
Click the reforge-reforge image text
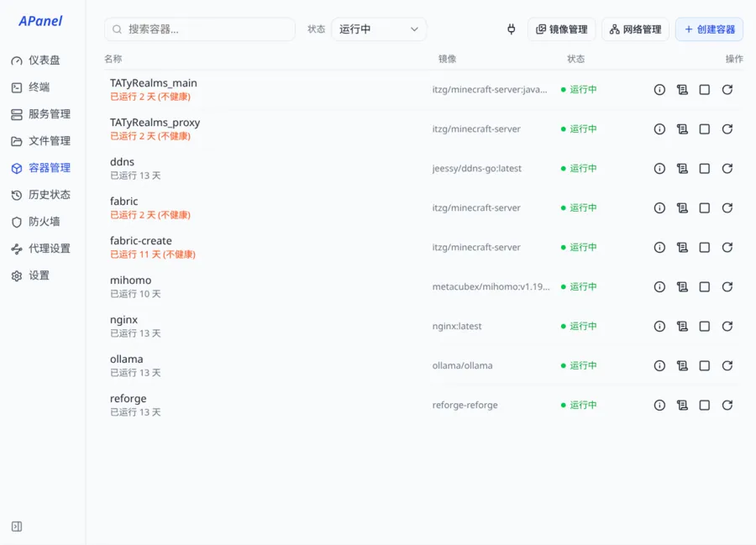point(465,406)
